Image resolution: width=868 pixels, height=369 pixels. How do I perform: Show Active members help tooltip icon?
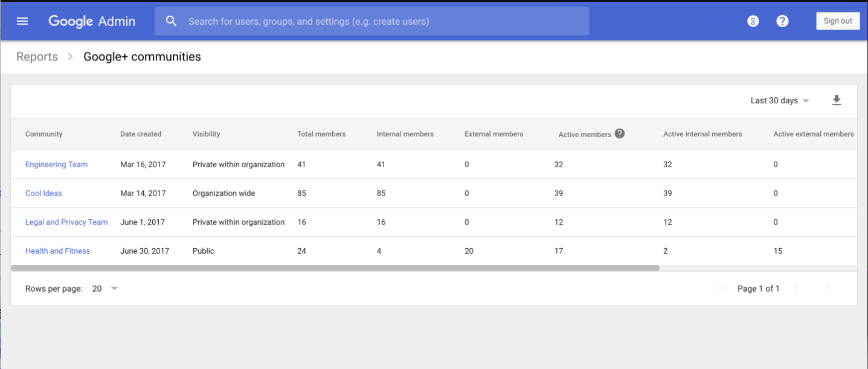(620, 133)
